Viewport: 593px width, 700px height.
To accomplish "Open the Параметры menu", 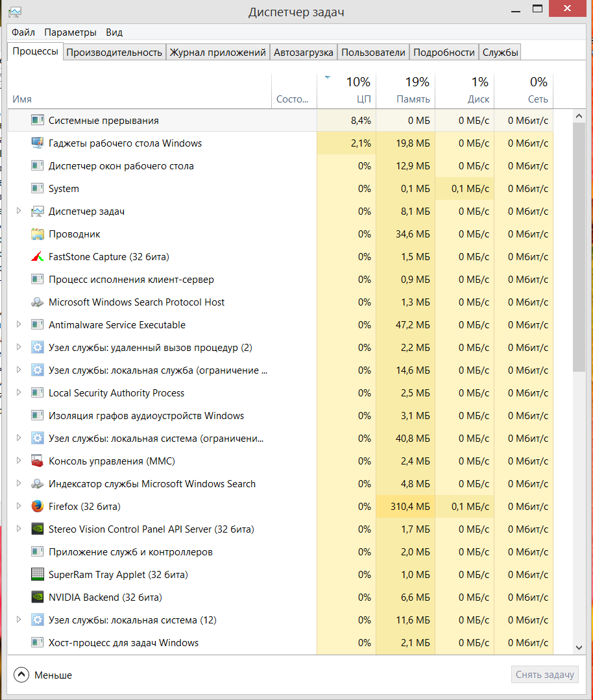I will 70,32.
